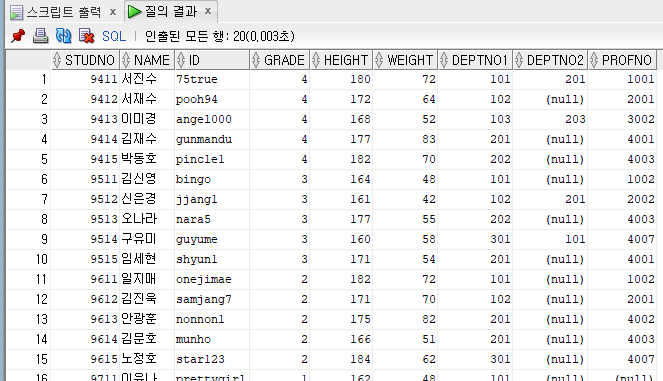The width and height of the screenshot is (663, 381).
Task: Click the DEPTNO1 column header
Action: click(x=475, y=60)
